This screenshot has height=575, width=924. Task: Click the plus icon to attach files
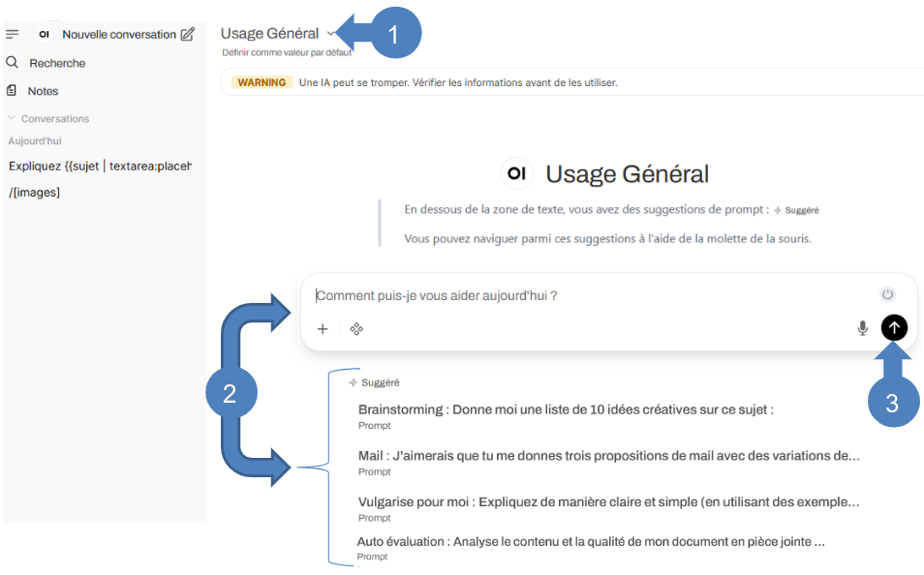[x=323, y=329]
